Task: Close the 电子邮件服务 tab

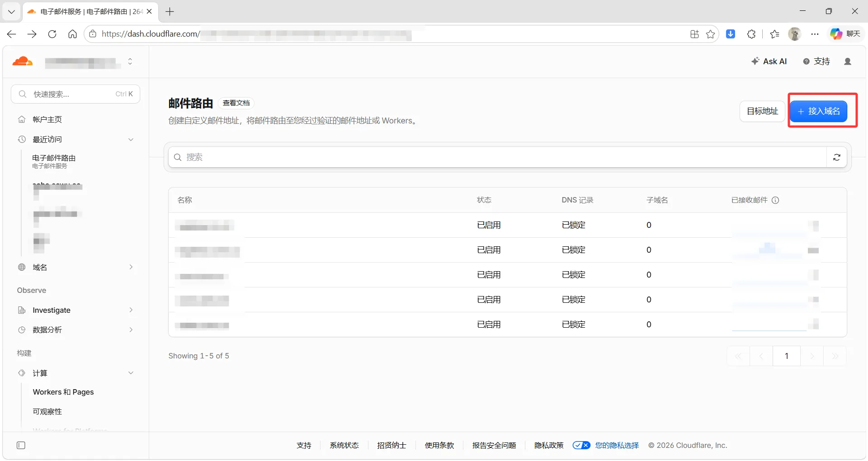Action: coord(149,12)
